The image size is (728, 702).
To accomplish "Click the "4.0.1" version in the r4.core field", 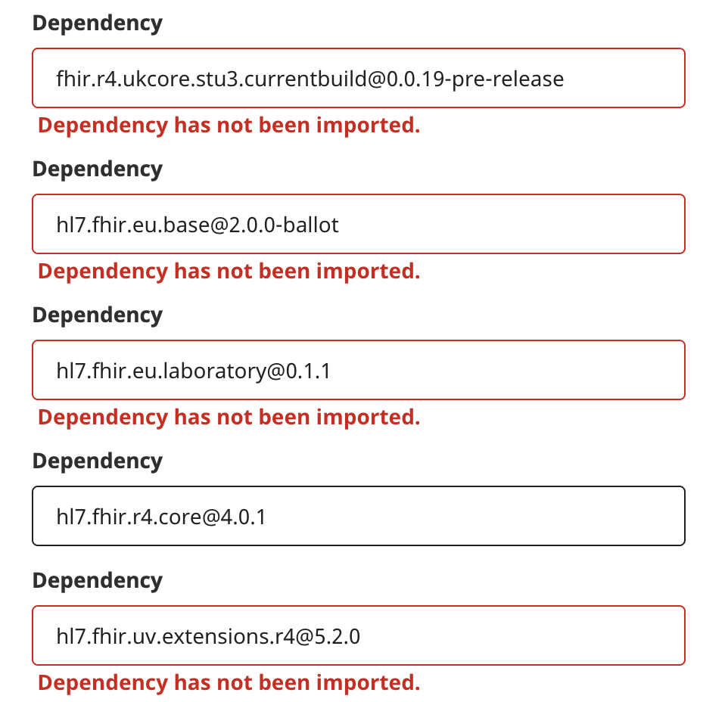I will coord(243,517).
